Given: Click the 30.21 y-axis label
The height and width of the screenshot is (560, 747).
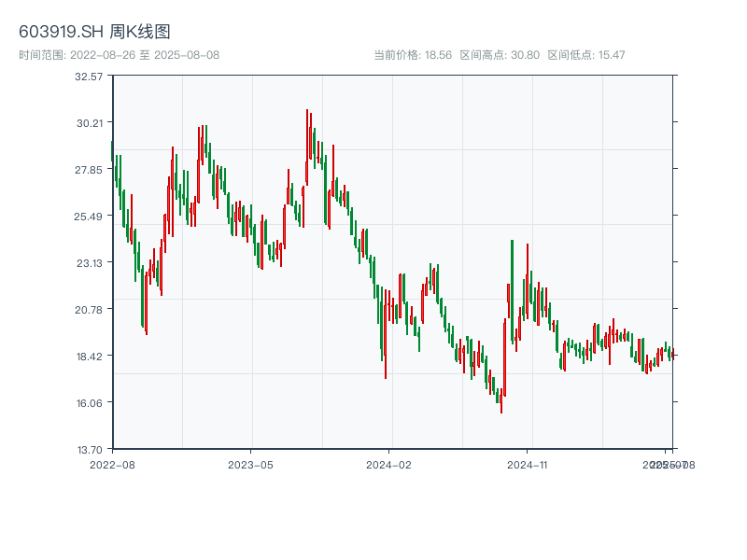Looking at the screenshot, I should pyautogui.click(x=90, y=123).
